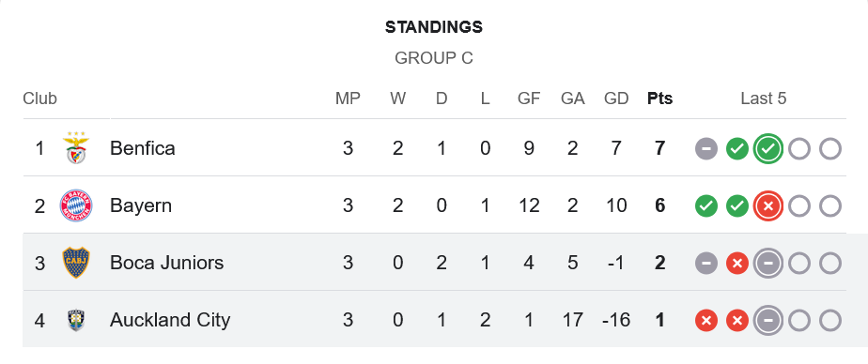Select Bayern's highlighted red loss icon

click(x=768, y=205)
